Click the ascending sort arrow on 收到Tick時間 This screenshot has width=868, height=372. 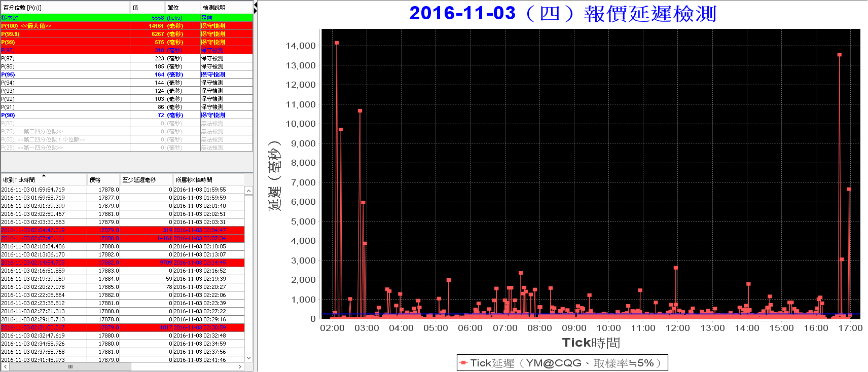coord(44,176)
